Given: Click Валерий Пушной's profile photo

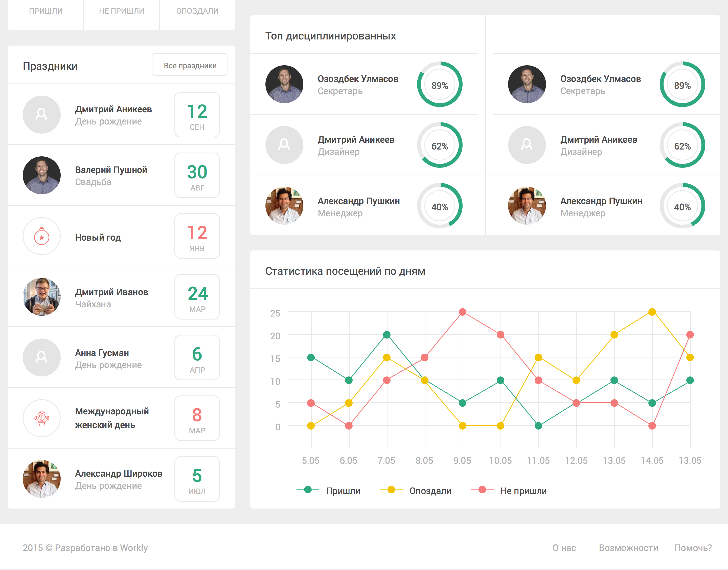Looking at the screenshot, I should (x=42, y=175).
